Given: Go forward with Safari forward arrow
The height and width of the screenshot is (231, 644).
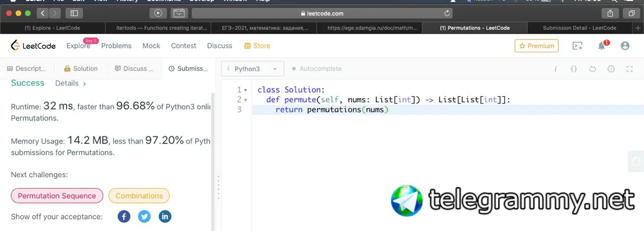Looking at the screenshot, I should pyautogui.click(x=55, y=14).
